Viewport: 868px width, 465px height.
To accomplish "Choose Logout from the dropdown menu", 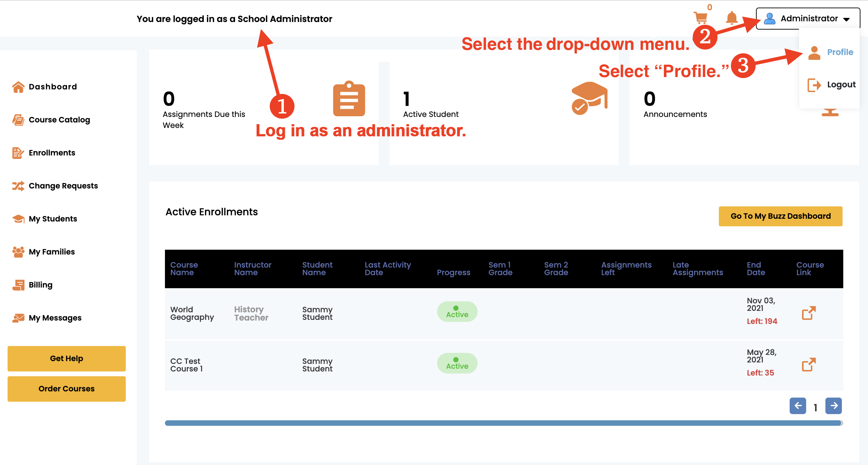I will (841, 85).
